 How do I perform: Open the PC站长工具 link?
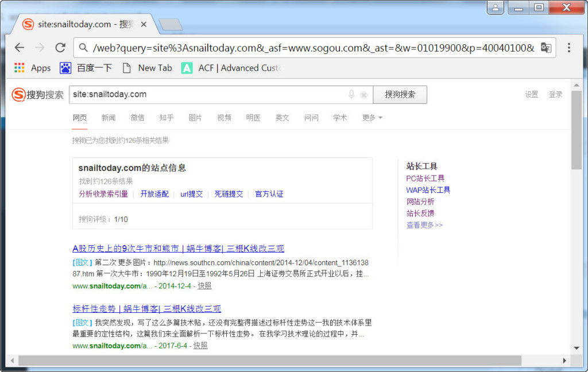pos(425,179)
